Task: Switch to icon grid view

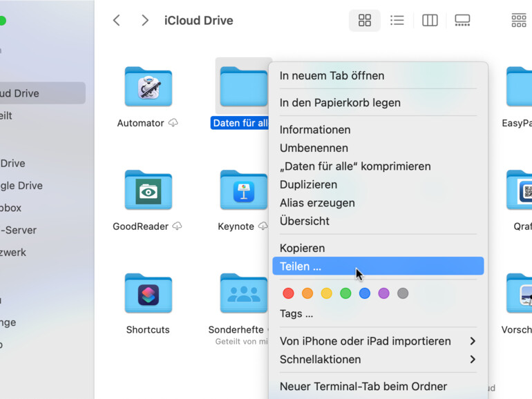Action: coord(364,20)
